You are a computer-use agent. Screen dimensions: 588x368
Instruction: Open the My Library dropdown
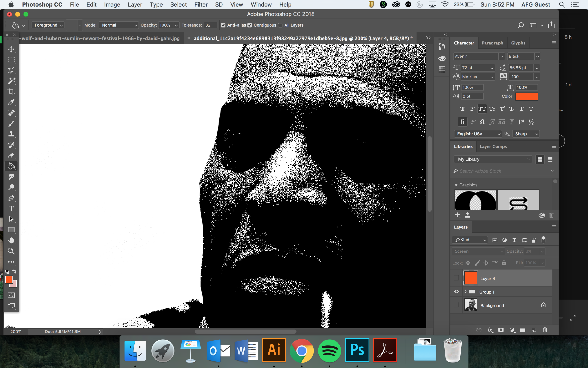[x=493, y=159]
